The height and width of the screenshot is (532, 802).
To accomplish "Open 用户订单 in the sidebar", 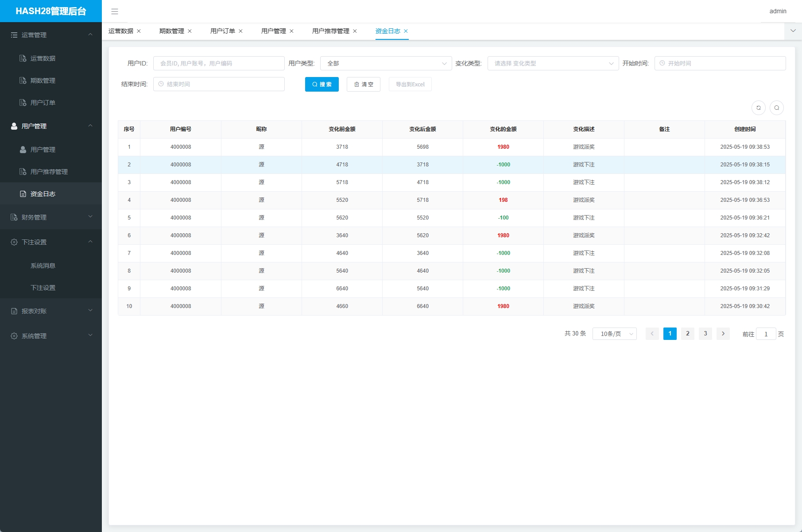I will pos(43,103).
